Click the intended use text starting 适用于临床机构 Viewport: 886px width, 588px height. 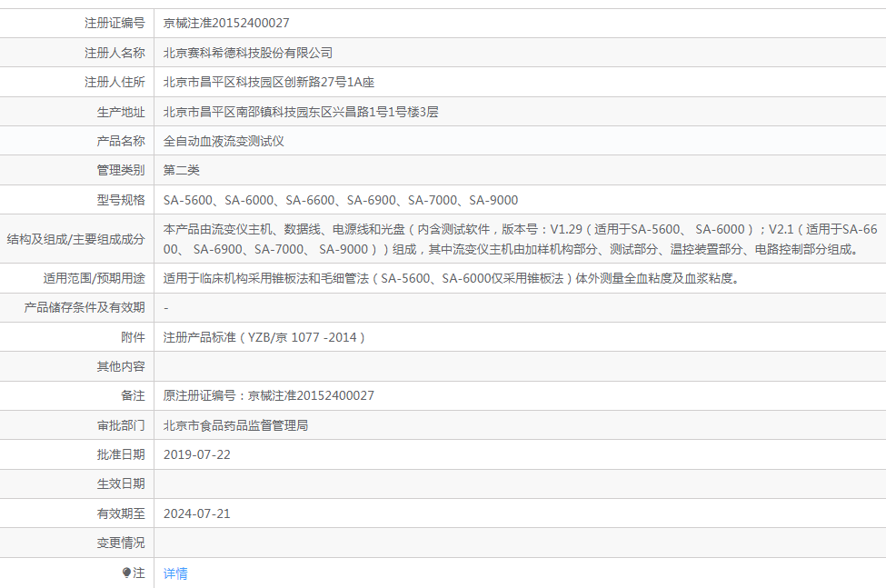(x=453, y=278)
